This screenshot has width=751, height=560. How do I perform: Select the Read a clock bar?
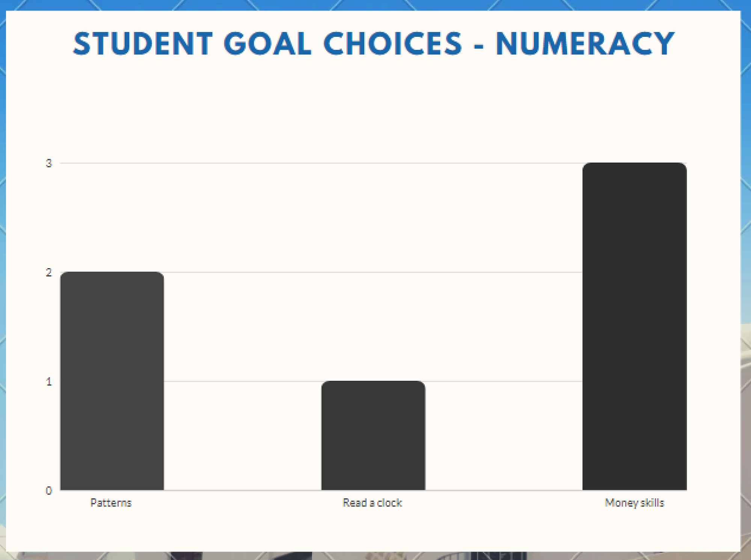(373, 436)
